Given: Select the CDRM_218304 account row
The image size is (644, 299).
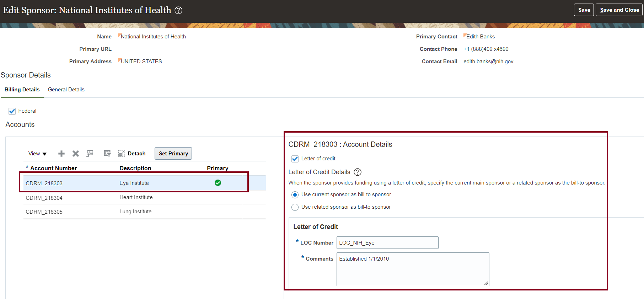Looking at the screenshot, I should pos(145,198).
